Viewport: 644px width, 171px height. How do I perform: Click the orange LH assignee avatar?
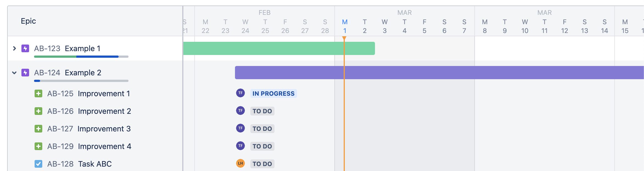coord(240,163)
